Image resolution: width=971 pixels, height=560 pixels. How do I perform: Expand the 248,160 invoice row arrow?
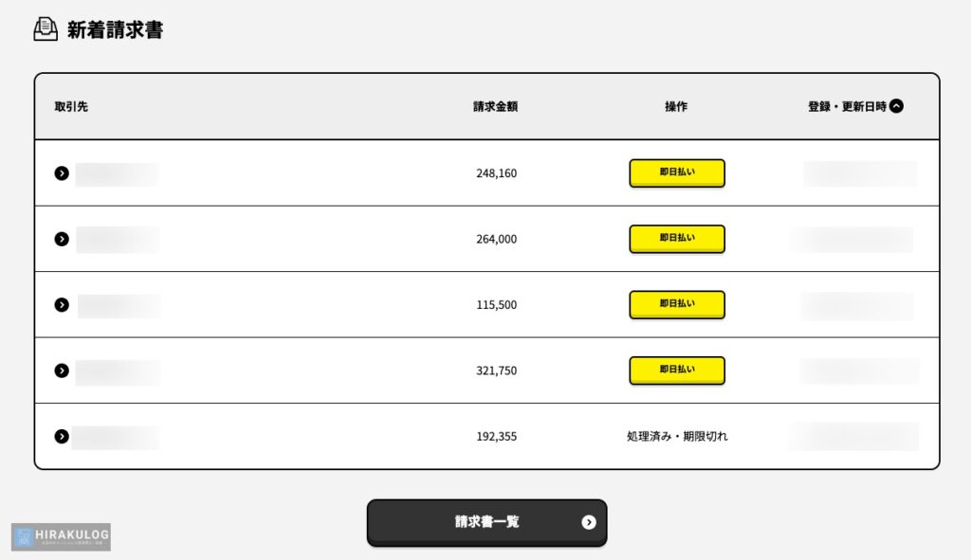click(62, 173)
